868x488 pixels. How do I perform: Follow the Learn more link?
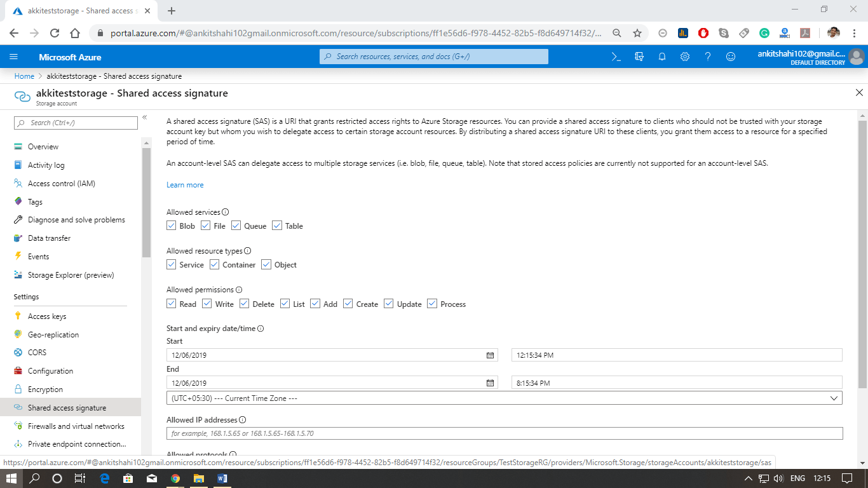[185, 185]
